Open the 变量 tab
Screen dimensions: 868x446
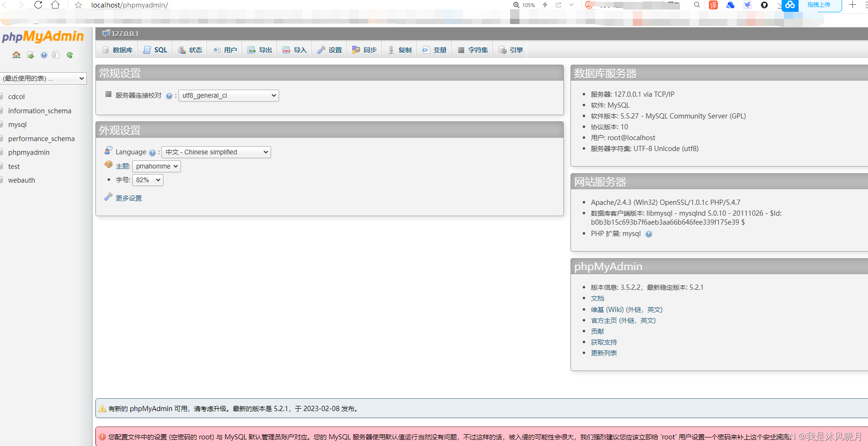click(434, 50)
